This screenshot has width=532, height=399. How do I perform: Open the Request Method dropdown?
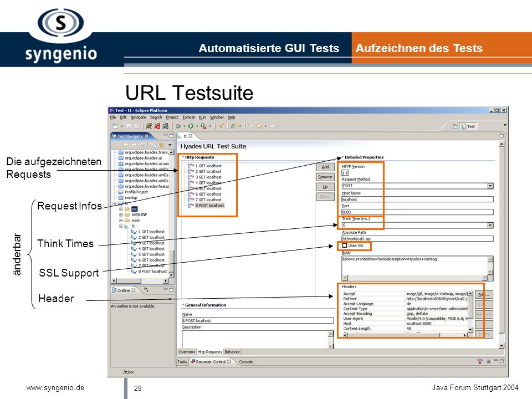click(490, 186)
